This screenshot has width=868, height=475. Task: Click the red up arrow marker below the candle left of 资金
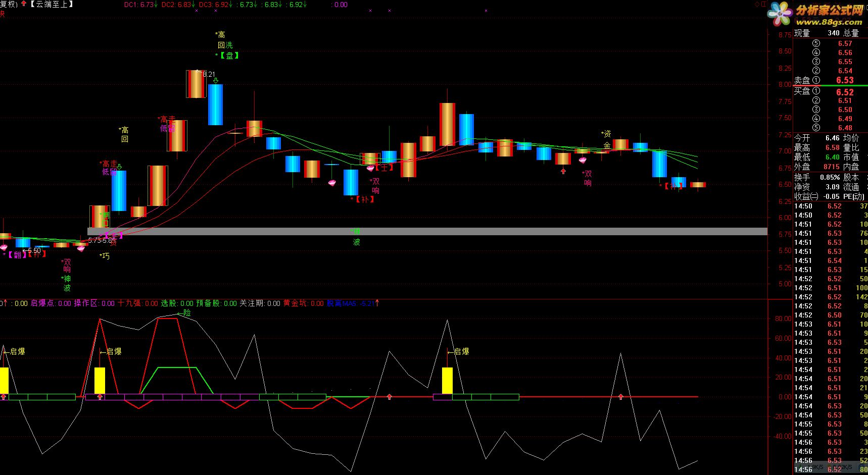(x=563, y=172)
